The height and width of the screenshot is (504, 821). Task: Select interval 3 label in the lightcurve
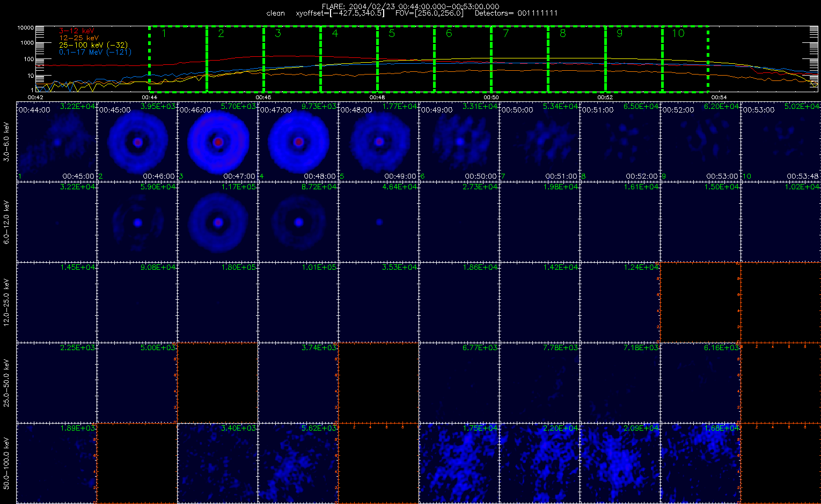pyautogui.click(x=278, y=33)
